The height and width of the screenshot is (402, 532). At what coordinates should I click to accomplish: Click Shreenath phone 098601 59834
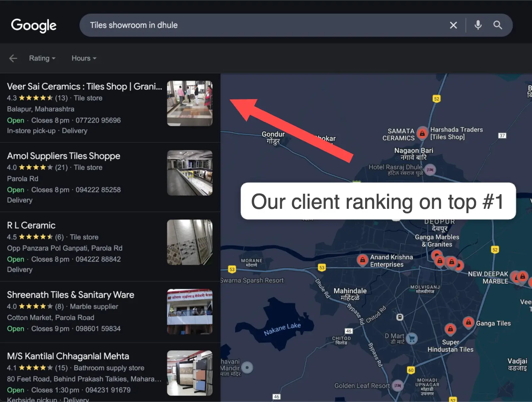coord(98,329)
